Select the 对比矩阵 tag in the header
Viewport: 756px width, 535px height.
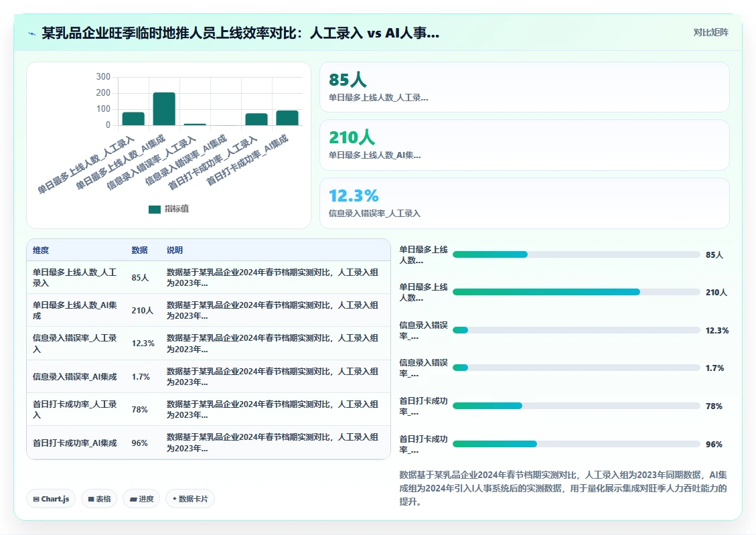coord(710,32)
